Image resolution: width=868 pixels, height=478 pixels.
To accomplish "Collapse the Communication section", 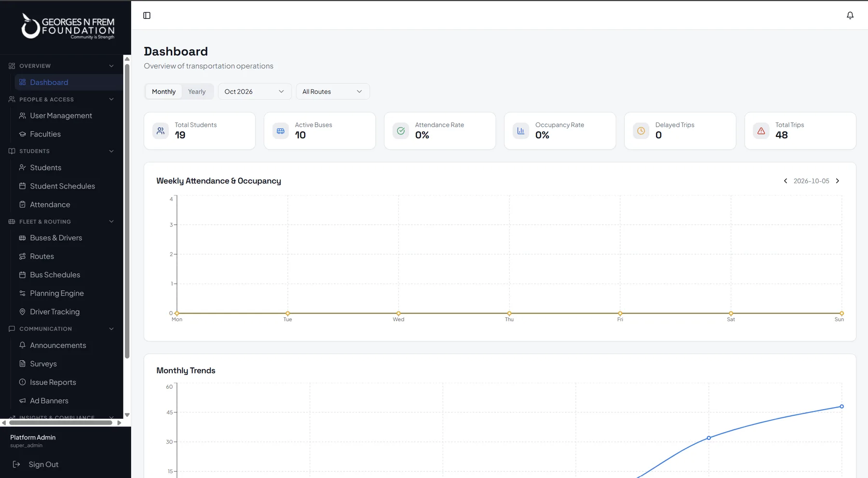I will point(62,328).
